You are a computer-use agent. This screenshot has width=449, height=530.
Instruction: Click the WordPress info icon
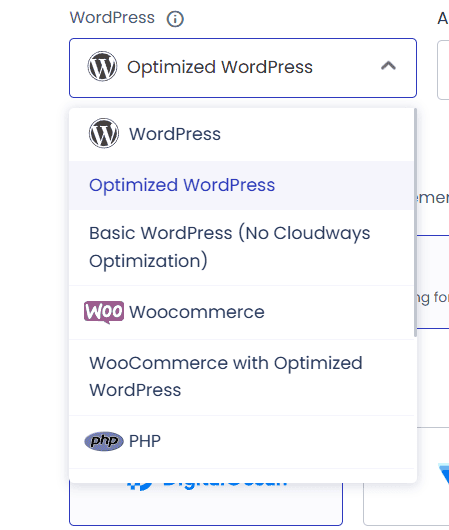[175, 19]
